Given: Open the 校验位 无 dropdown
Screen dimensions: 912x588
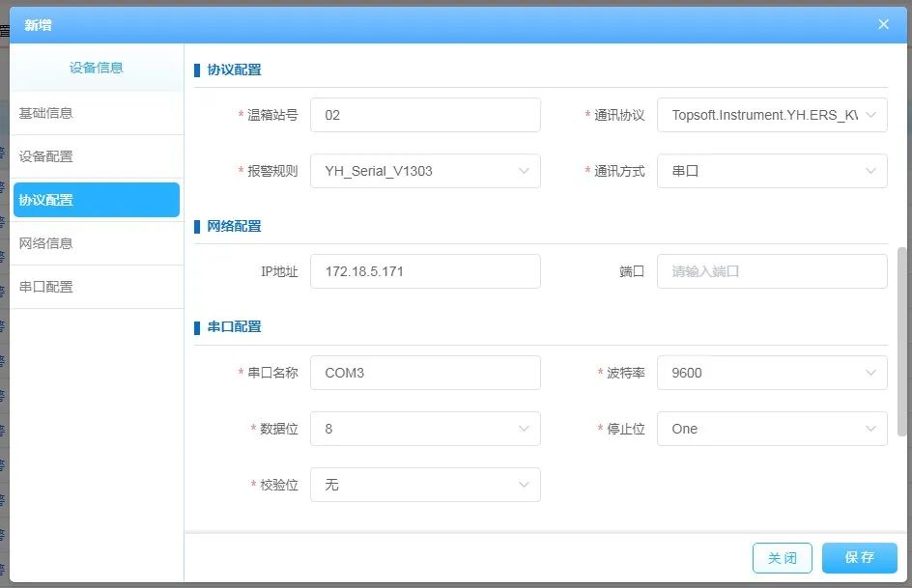Looking at the screenshot, I should point(425,485).
